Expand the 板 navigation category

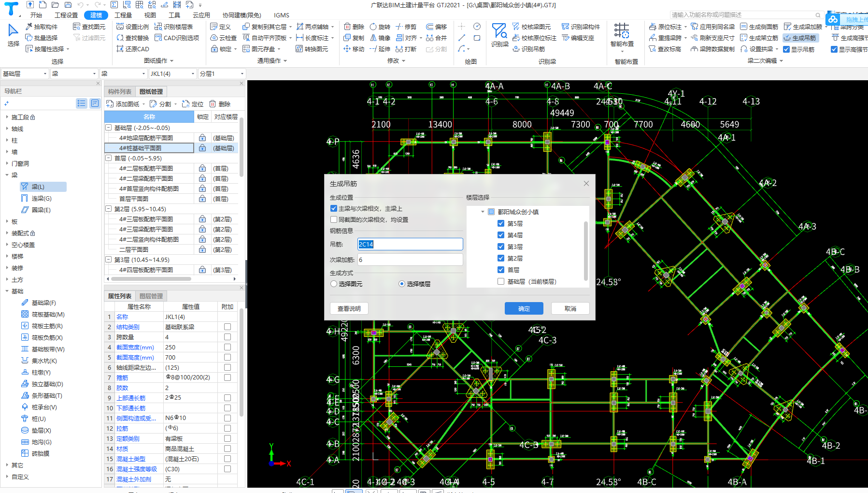click(x=7, y=221)
